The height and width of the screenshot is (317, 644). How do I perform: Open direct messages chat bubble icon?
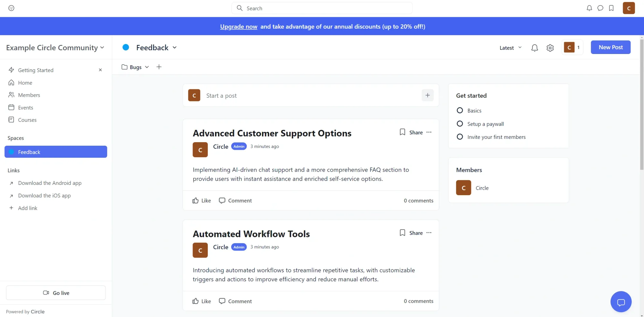click(x=600, y=8)
